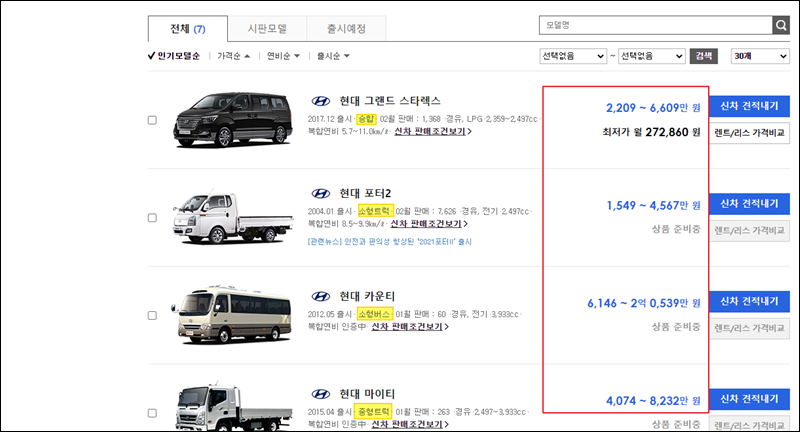Viewport: 800px width, 432px height.
Task: Open the second 선택없음 price dropdown
Action: click(x=652, y=56)
